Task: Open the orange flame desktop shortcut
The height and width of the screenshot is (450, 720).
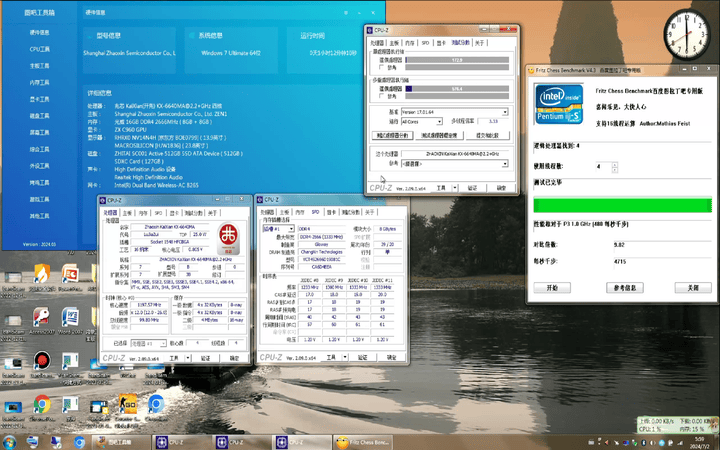Action: tap(42, 274)
